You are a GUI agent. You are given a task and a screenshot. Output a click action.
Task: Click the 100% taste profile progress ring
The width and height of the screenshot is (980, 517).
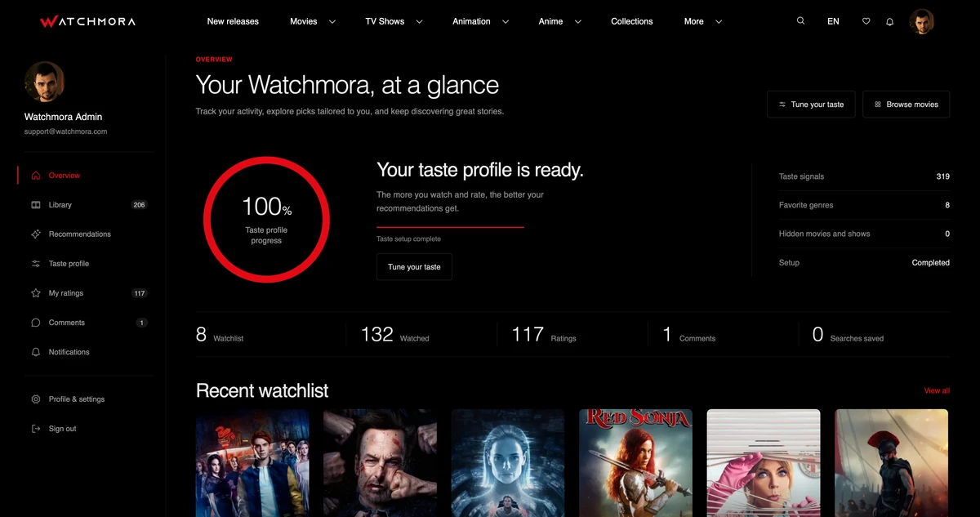click(266, 219)
